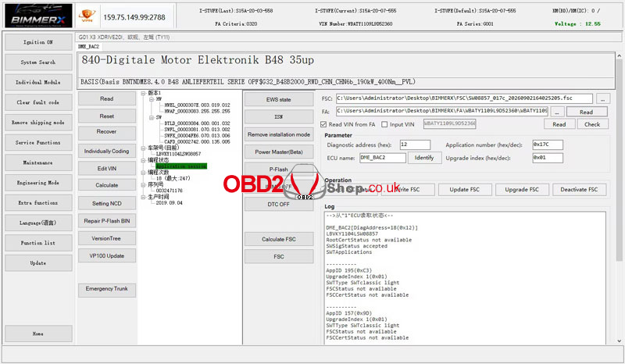Collapse the 生产时间 node
Screen dimensions: 625x364
coord(144,197)
